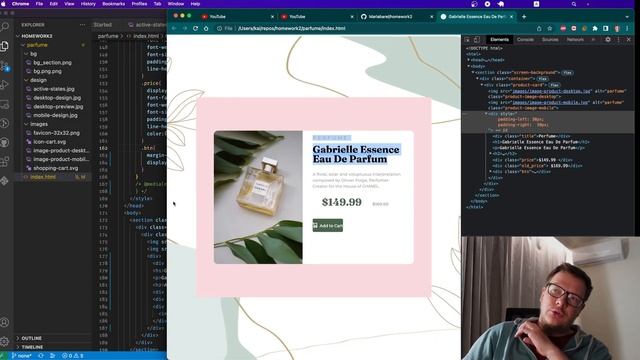Open Explorer more actions ellipsis

(82, 25)
